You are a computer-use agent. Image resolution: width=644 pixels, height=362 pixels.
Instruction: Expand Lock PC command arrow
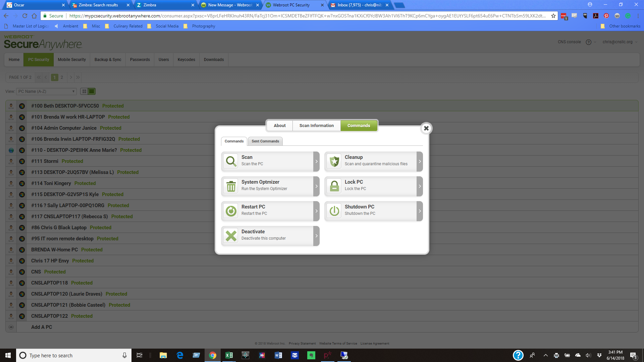[x=420, y=186]
